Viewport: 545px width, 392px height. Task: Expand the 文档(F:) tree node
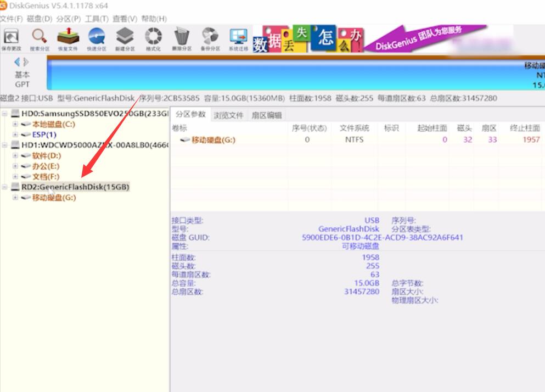tap(15, 176)
